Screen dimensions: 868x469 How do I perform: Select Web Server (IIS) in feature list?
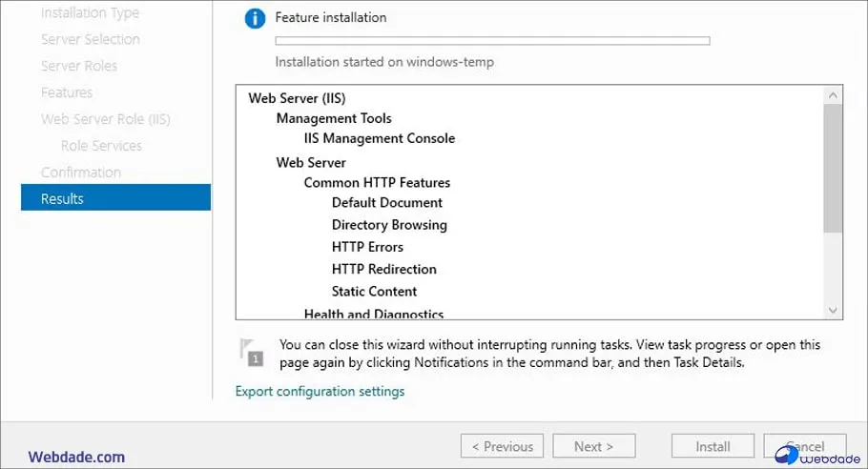pyautogui.click(x=297, y=98)
